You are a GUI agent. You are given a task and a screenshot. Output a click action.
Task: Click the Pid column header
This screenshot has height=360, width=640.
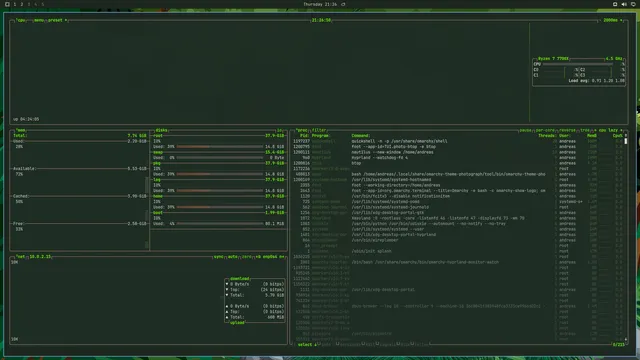click(x=304, y=136)
